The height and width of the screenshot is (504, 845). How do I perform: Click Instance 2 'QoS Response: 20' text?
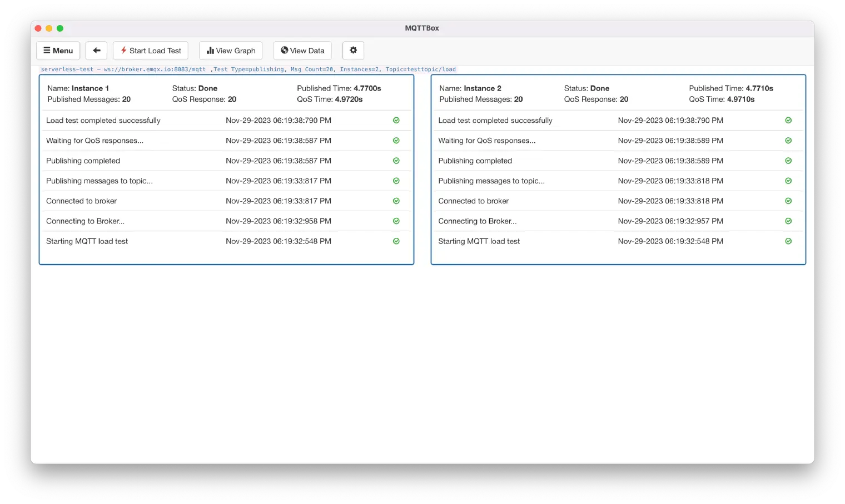coord(596,99)
